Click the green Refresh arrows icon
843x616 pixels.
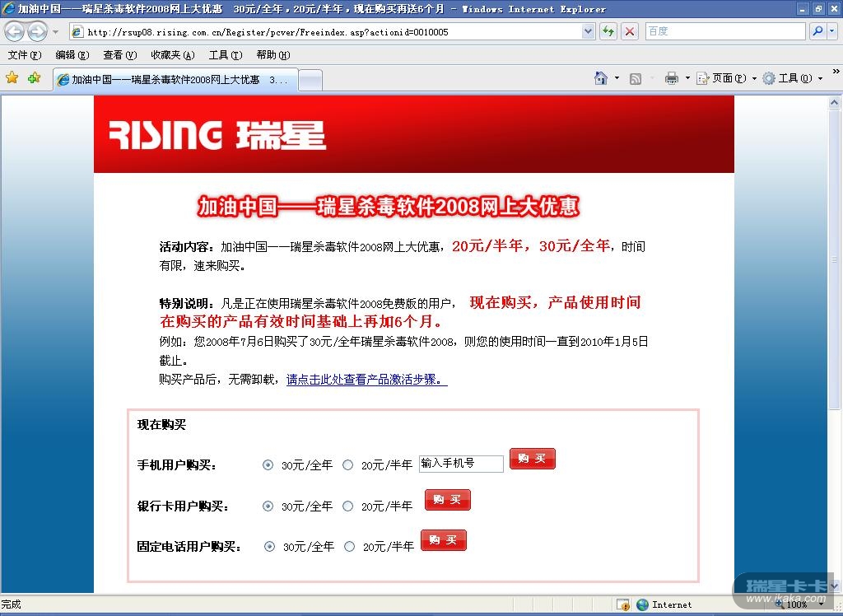tap(608, 32)
